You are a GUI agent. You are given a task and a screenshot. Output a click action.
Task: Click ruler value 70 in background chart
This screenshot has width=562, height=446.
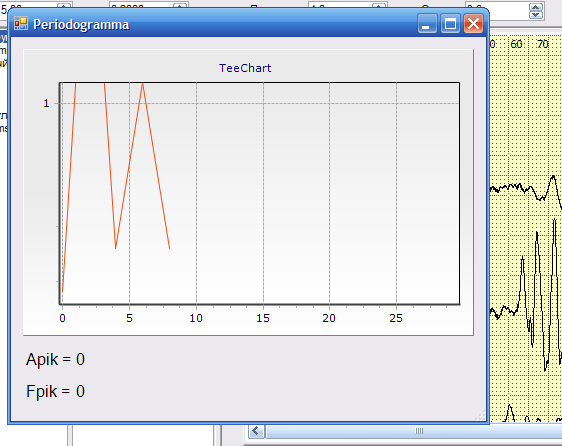[543, 44]
